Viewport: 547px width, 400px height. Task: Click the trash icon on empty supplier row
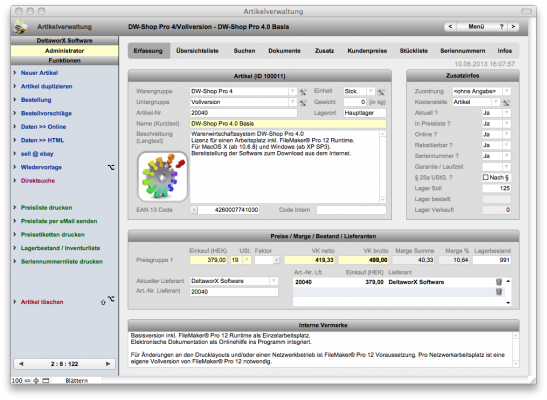499,292
